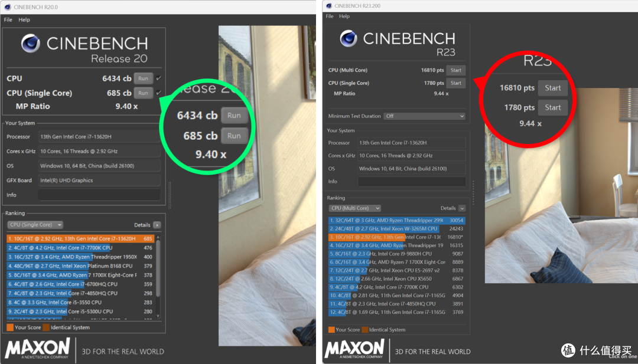The image size is (638, 364).
Task: Select R23 ranking row Threadripper 30054
Action: pyautogui.click(x=397, y=221)
